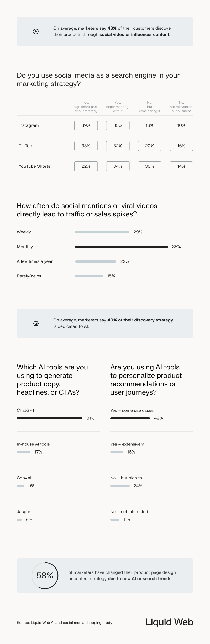This screenshot has width=210, height=644.
Task: Click the Liquid Web logo
Action: pyautogui.click(x=169, y=622)
